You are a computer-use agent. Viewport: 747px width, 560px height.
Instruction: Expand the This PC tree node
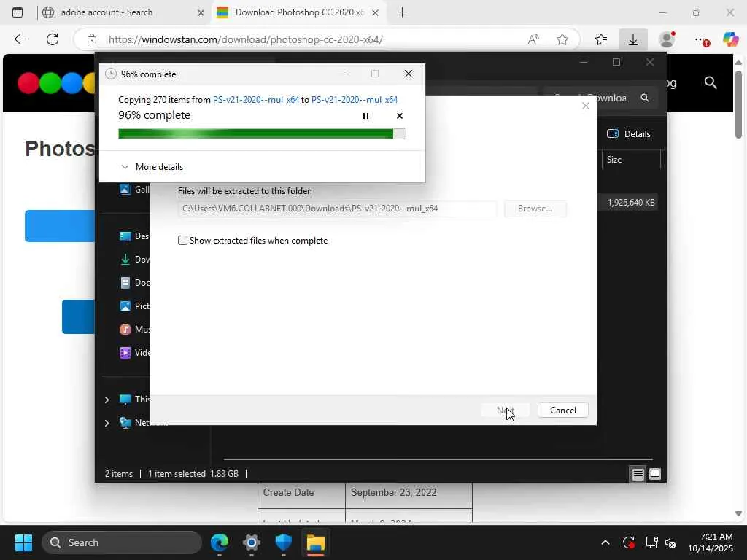tap(107, 400)
